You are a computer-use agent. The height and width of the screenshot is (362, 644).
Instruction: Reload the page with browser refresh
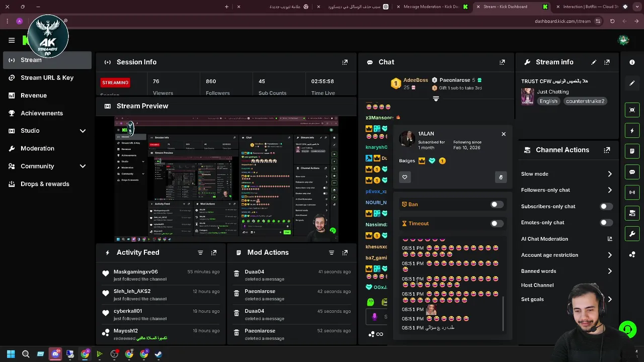click(x=612, y=22)
